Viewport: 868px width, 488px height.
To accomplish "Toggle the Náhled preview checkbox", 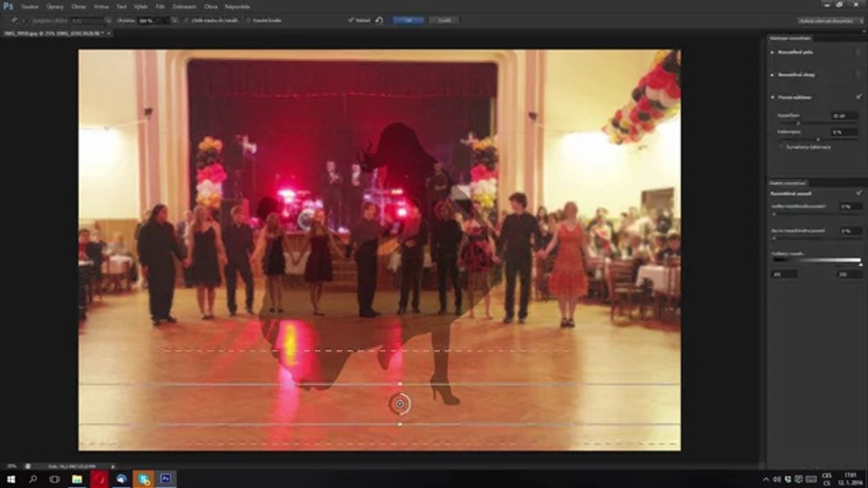I will click(x=351, y=20).
